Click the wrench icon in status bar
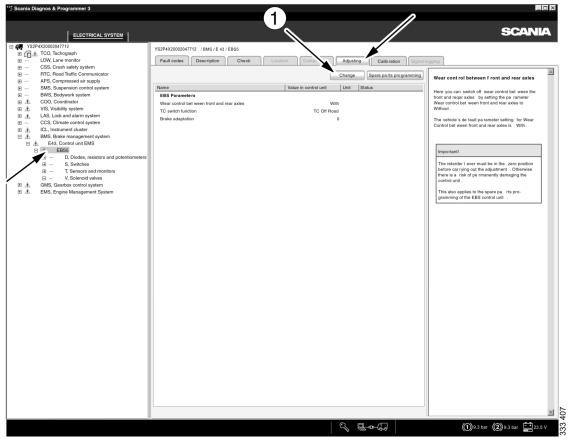Viewport: 568px width, 438px height. [344, 427]
